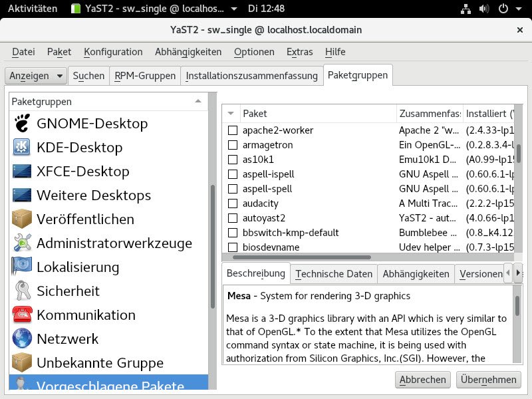Click the Kommunikation red telephone icon

click(x=22, y=315)
